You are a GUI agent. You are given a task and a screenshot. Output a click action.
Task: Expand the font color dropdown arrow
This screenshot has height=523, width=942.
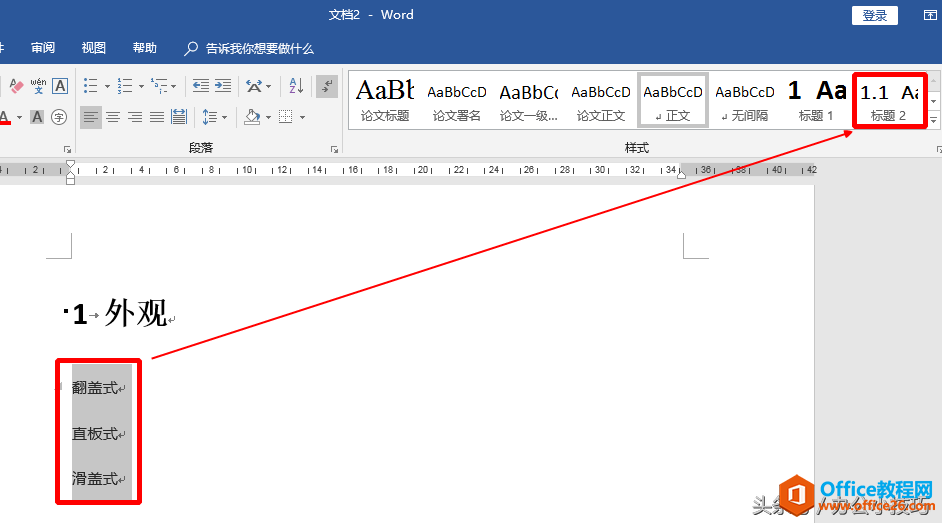point(19,118)
